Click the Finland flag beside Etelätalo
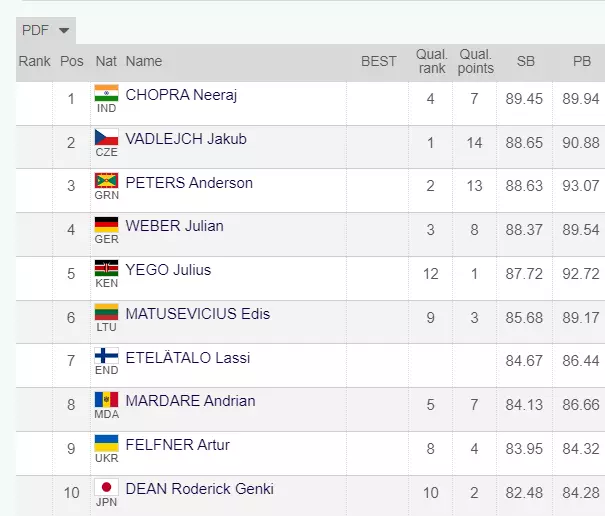This screenshot has width=605, height=516. (x=106, y=356)
